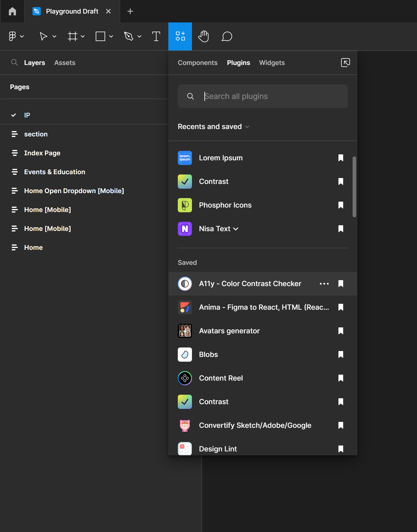
Task: Toggle bookmark for Anima plugin
Action: point(341,307)
